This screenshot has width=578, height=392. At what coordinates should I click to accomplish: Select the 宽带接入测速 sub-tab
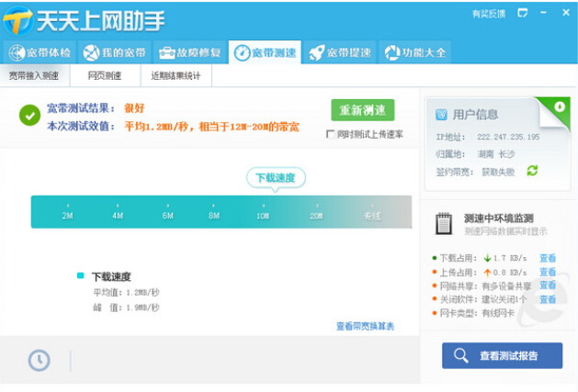[x=34, y=75]
